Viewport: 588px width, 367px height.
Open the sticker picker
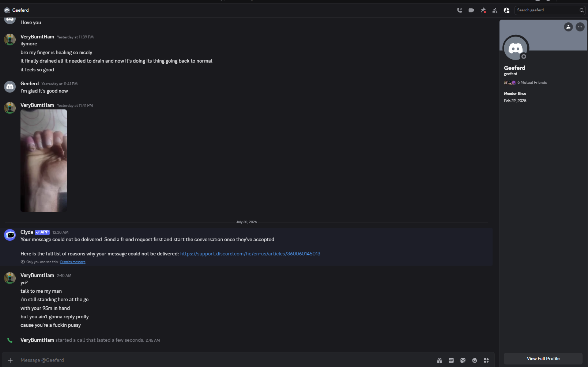tap(463, 360)
